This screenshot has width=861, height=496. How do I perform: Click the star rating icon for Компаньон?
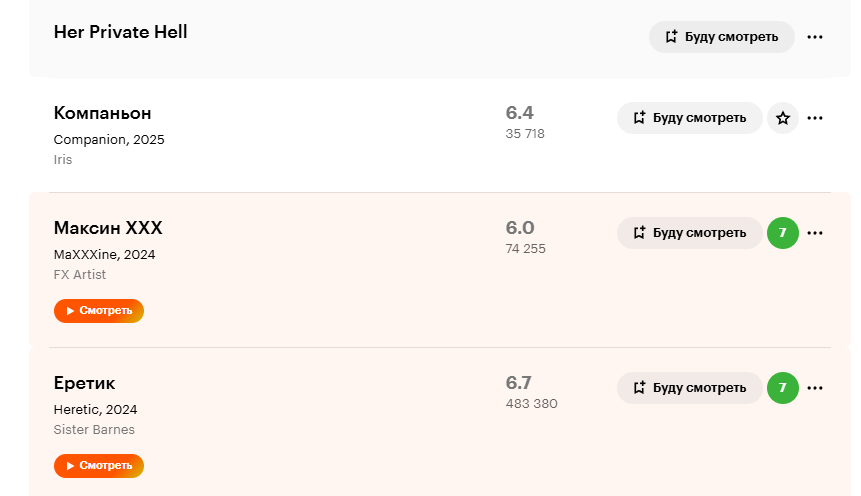[x=782, y=118]
